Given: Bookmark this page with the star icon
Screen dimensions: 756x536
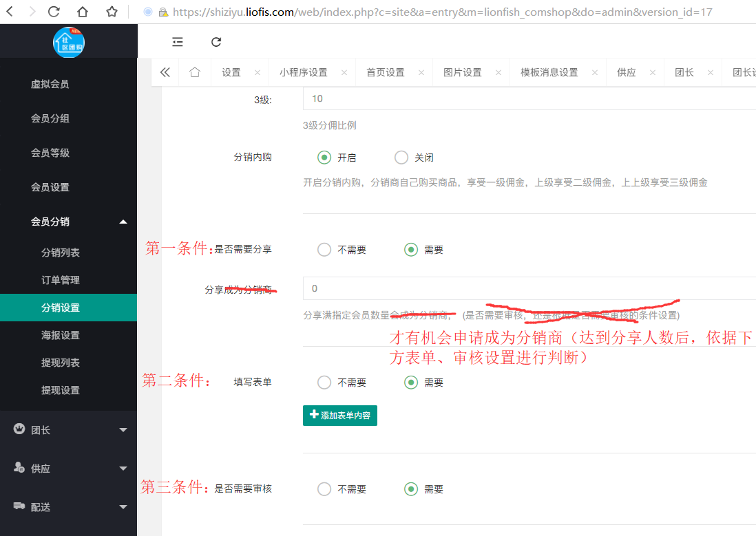Looking at the screenshot, I should (112, 12).
